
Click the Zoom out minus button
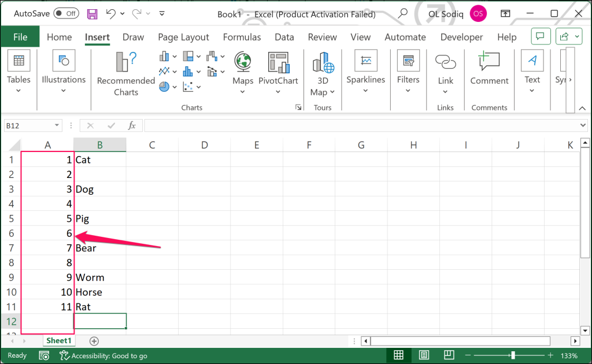[x=468, y=355]
